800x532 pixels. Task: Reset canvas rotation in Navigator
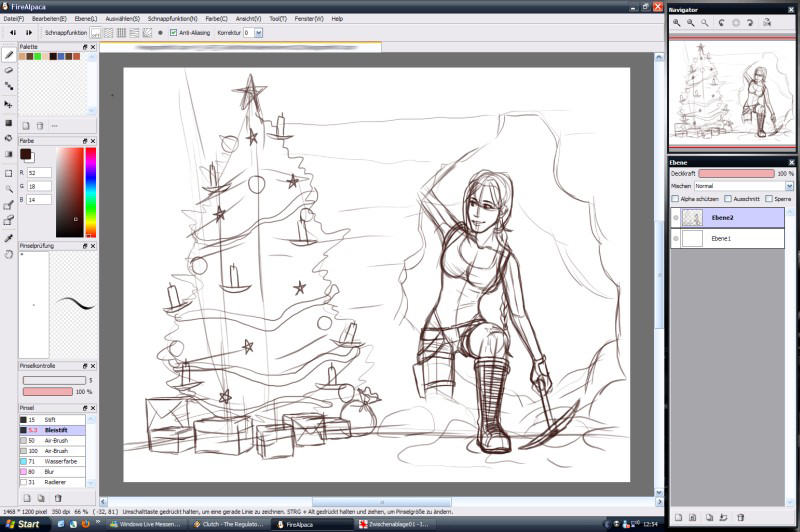(x=736, y=23)
